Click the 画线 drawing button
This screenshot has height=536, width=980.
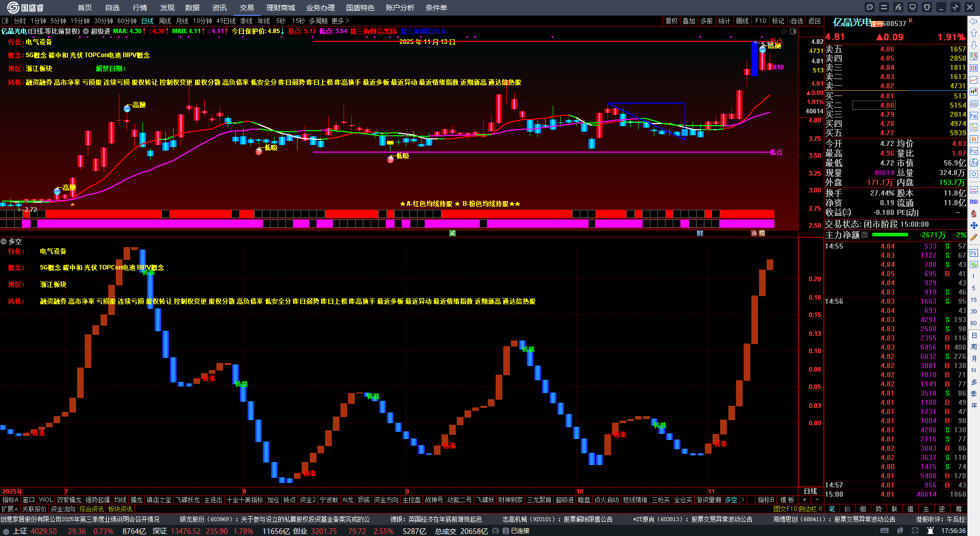(743, 21)
